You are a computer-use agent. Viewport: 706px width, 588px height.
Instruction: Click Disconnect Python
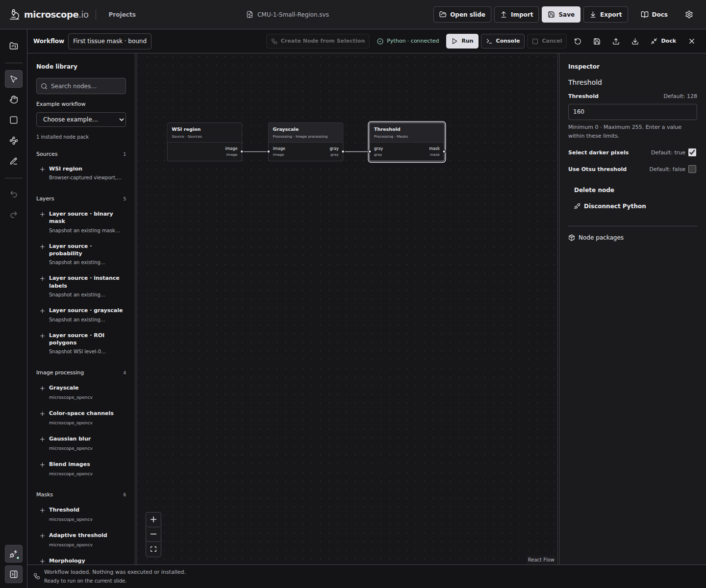[610, 206]
